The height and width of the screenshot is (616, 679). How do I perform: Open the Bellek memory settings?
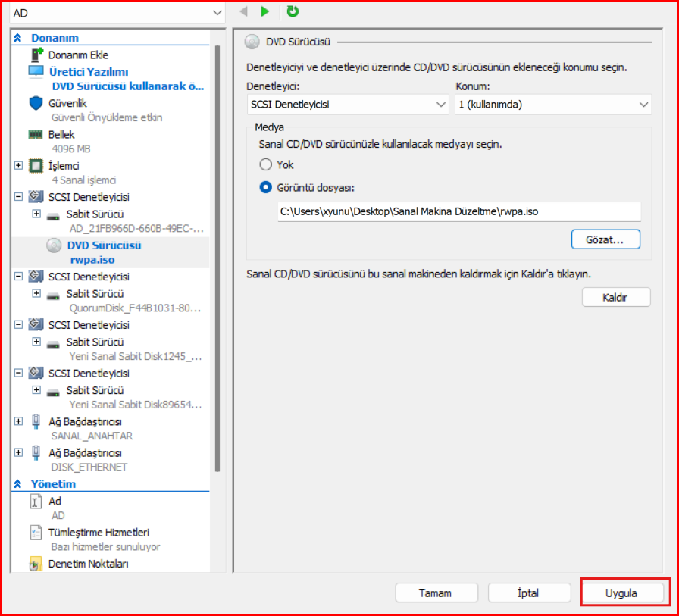pyautogui.click(x=61, y=134)
